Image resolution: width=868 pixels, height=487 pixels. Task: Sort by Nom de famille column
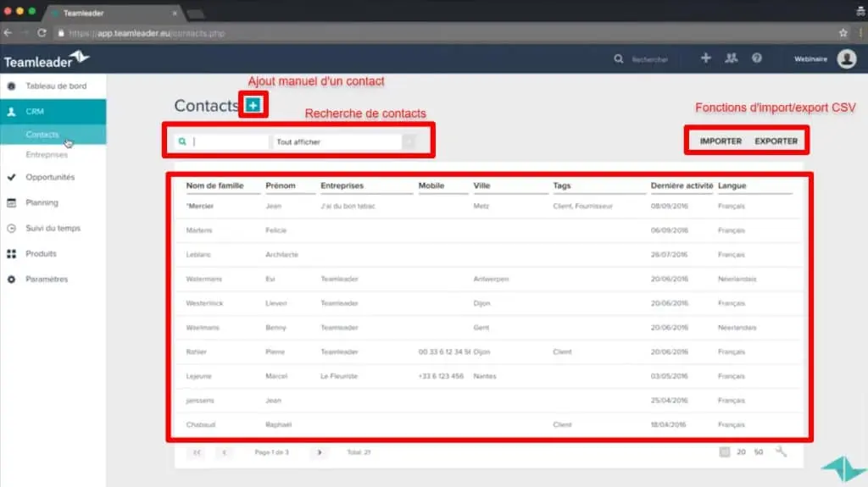point(214,185)
